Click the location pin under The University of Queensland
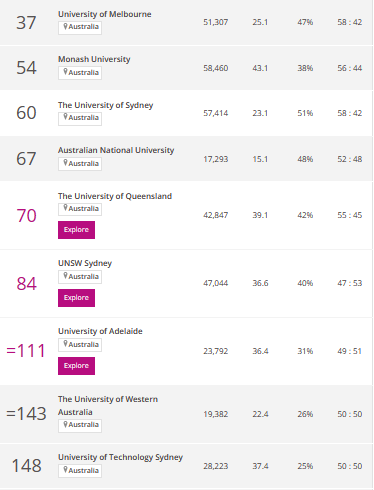 pos(66,208)
